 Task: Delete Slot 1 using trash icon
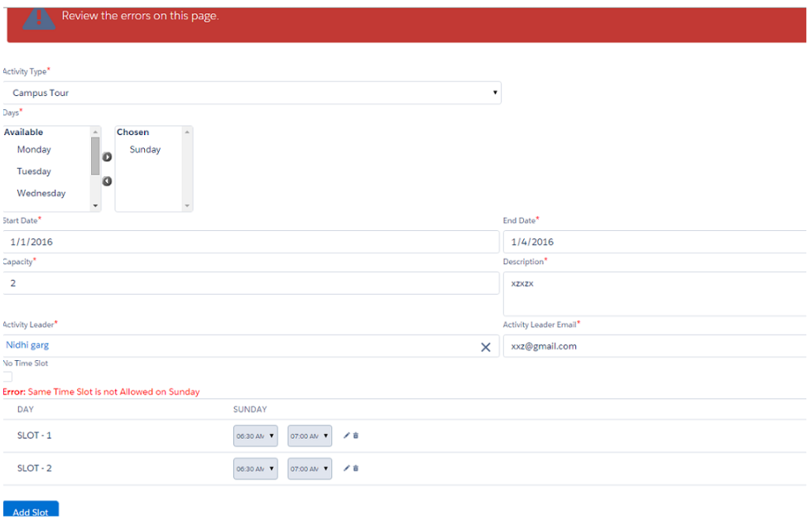click(x=356, y=436)
